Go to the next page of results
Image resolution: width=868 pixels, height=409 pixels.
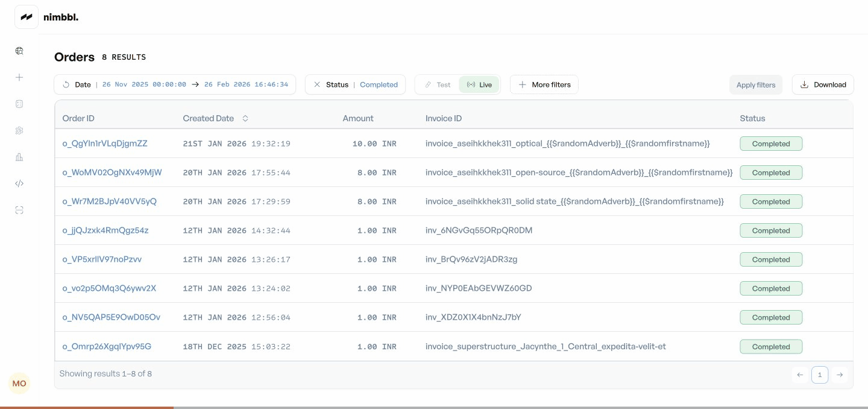pyautogui.click(x=840, y=375)
